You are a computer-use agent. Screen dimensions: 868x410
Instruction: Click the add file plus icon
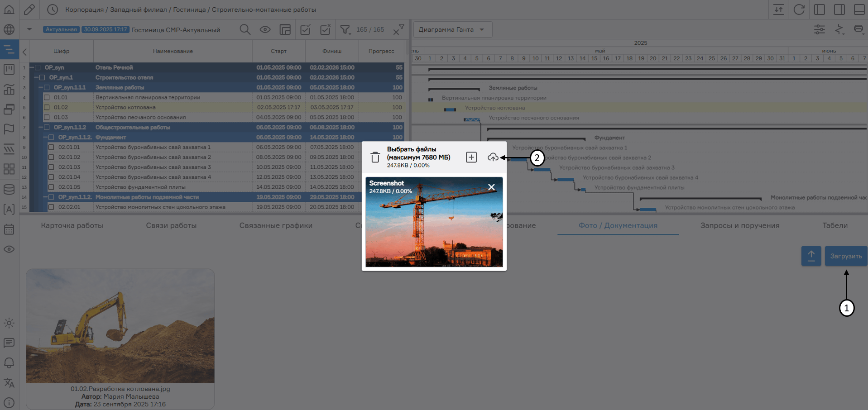[471, 157]
